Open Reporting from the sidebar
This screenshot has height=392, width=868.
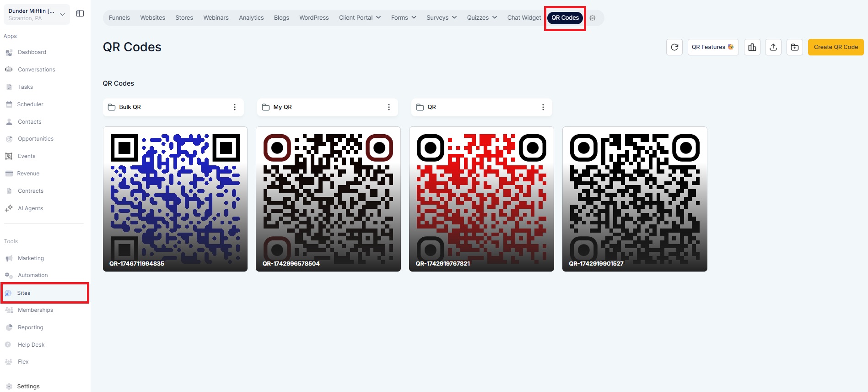[31, 327]
